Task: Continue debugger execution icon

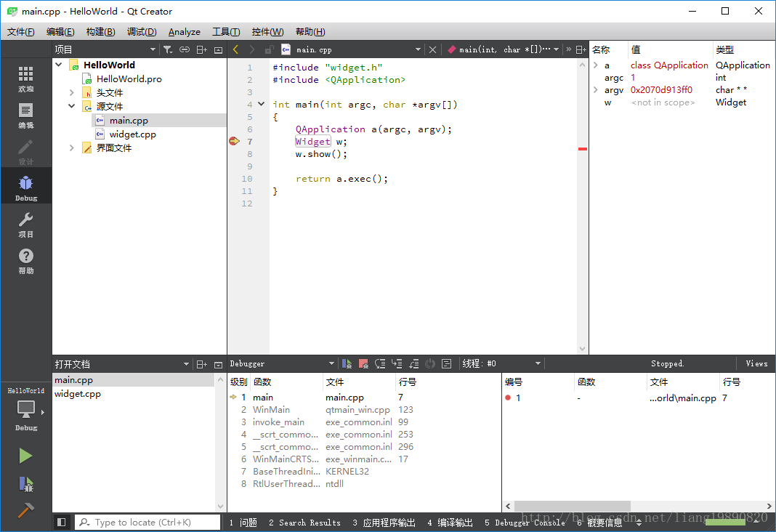Action: 347,363
